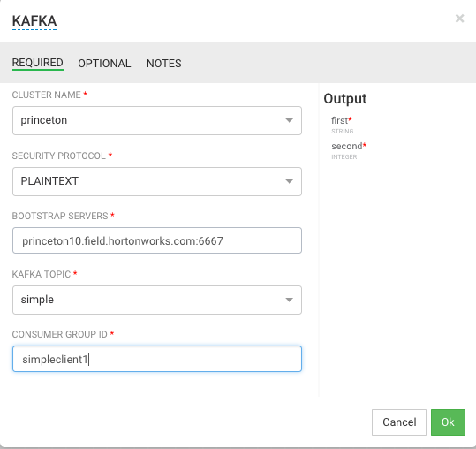The height and width of the screenshot is (449, 476).
Task: Select the 'second' output field
Action: coord(347,147)
